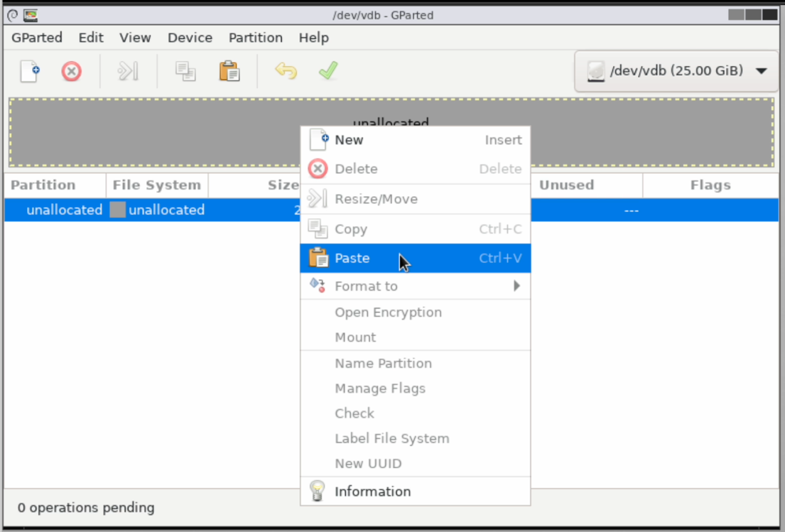This screenshot has height=532, width=785.
Task: Click the Unused column header
Action: click(x=586, y=185)
